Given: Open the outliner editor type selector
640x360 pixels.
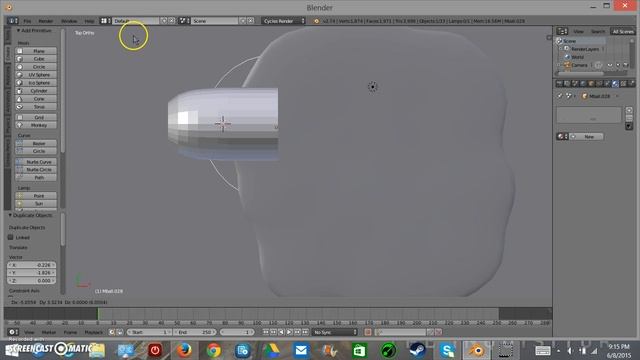Looking at the screenshot, I should click(562, 31).
